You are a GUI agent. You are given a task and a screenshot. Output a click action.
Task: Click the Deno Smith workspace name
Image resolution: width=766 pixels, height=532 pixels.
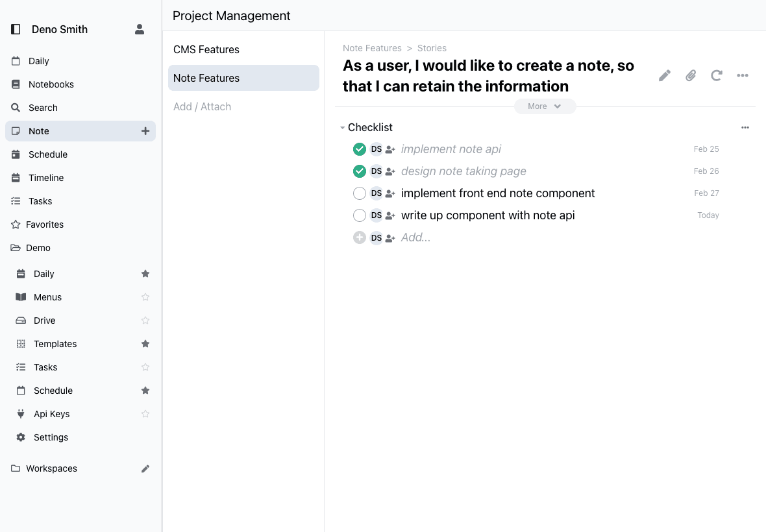pos(60,29)
